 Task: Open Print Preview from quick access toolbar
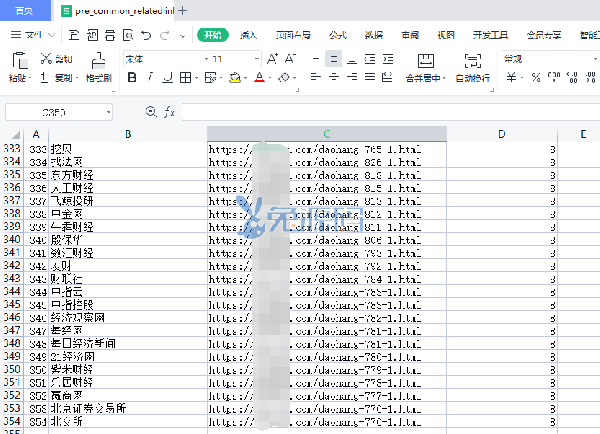[128, 35]
